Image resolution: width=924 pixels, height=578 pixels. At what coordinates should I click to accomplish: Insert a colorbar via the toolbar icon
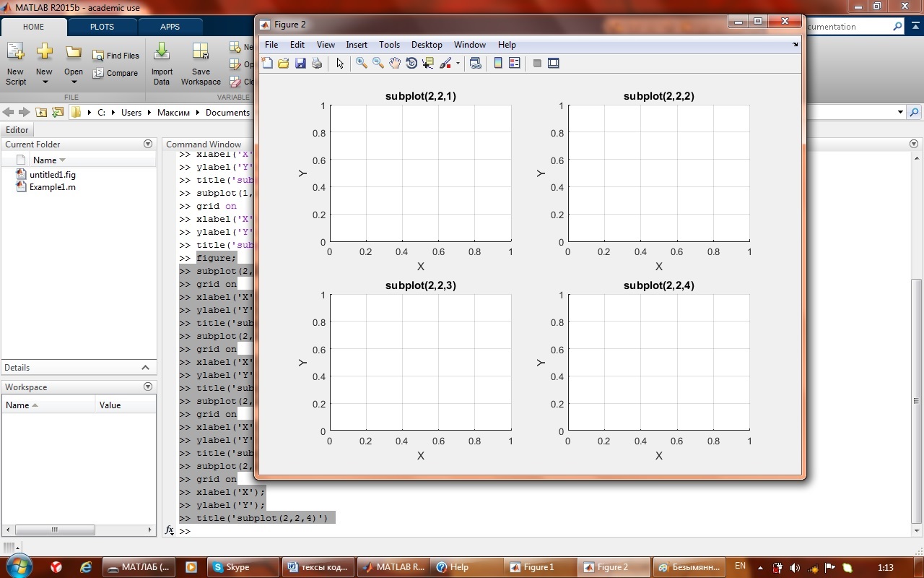click(x=498, y=64)
